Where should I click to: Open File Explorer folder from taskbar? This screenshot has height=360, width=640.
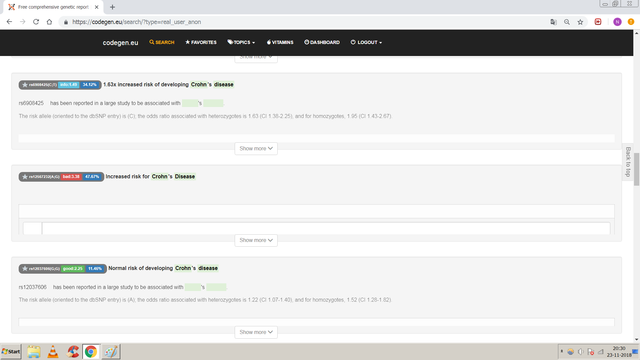pyautogui.click(x=34, y=352)
